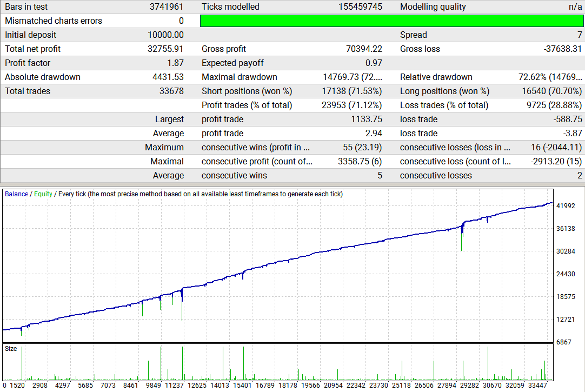This screenshot has height=392, width=585.
Task: Click the Relative drawdown 72.62% cell
Action: pyautogui.click(x=550, y=77)
